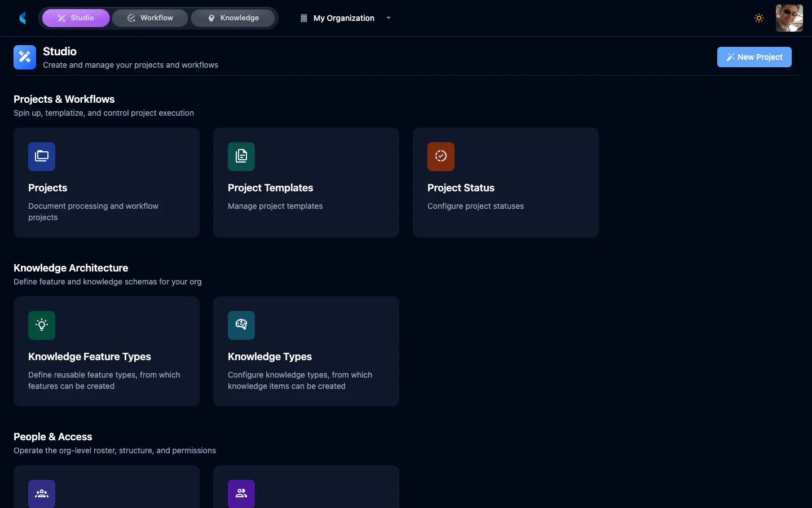Image resolution: width=812 pixels, height=508 pixels.
Task: Click the New Project button
Action: click(754, 57)
